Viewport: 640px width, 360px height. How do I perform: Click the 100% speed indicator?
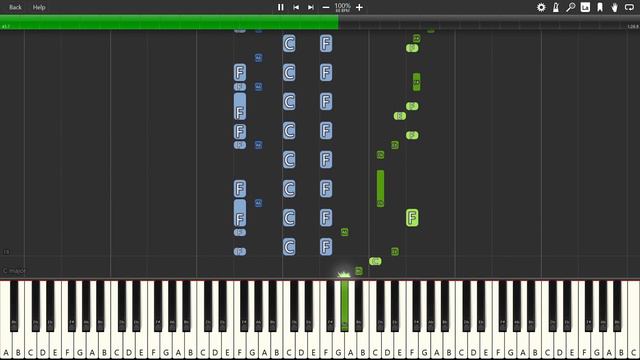[342, 6]
